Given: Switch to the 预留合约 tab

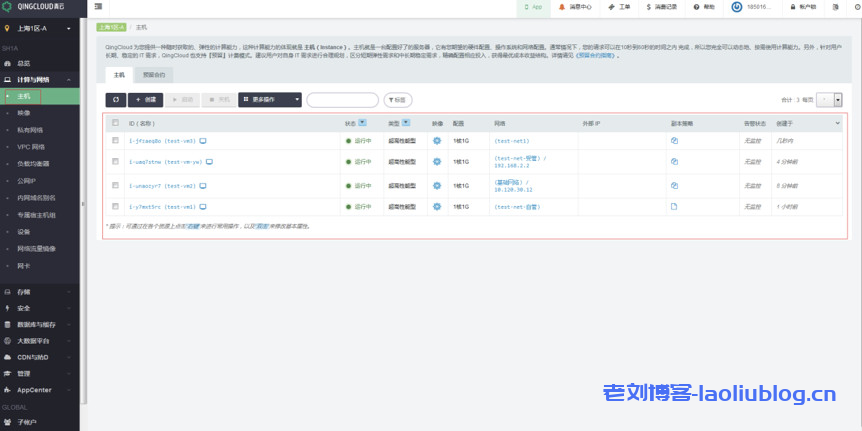Looking at the screenshot, I should pos(154,75).
